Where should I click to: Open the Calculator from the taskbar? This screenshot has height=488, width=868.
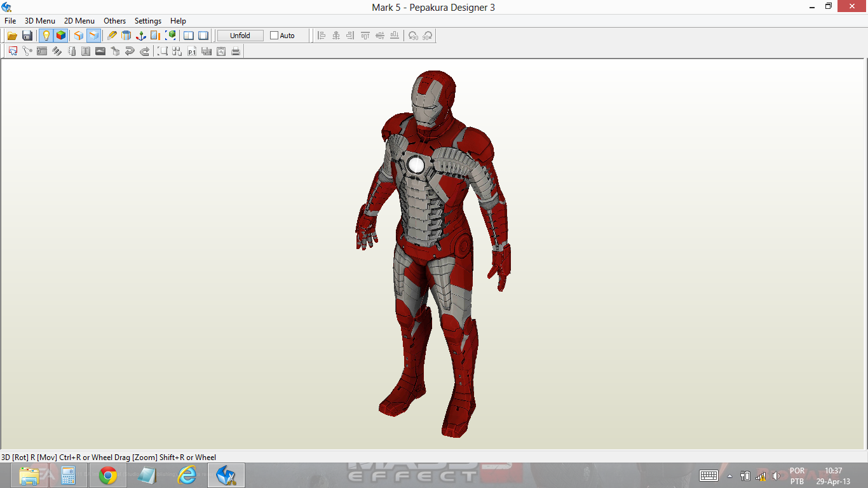point(69,475)
